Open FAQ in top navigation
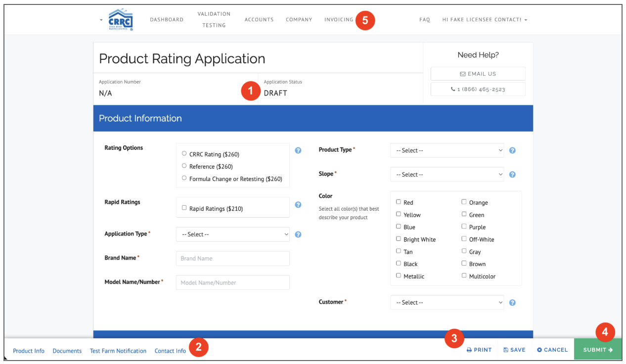Viewport: 626px width, 364px height. tap(425, 20)
